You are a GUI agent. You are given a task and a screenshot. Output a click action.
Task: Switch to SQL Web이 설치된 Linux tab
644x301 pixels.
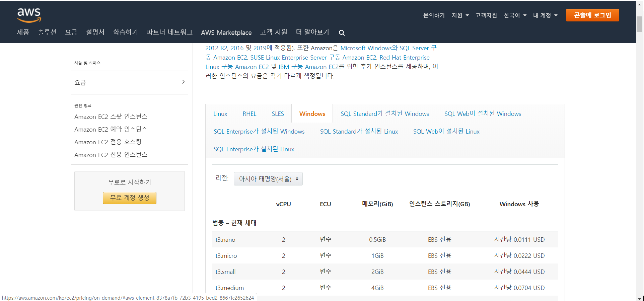point(446,132)
